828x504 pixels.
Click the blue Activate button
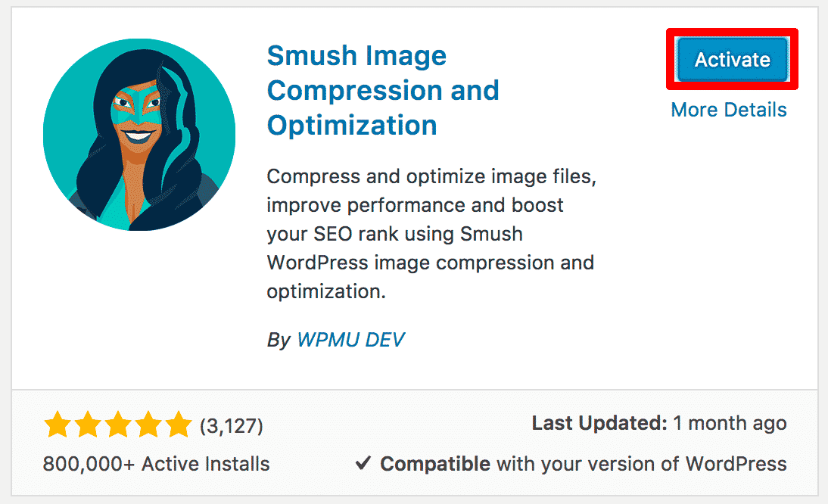click(733, 59)
